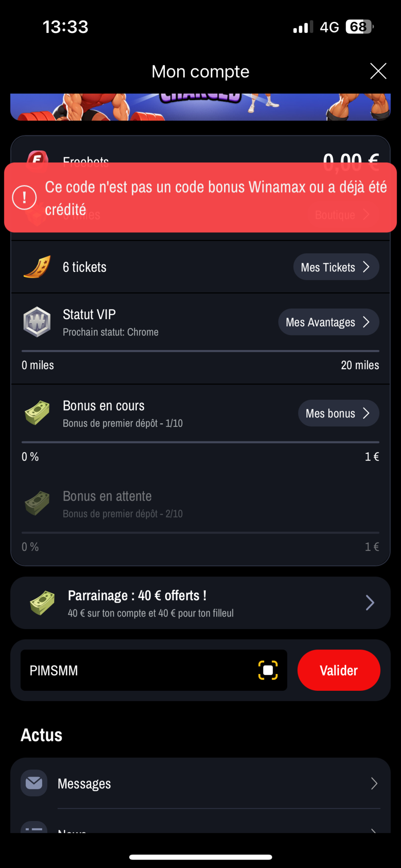Tap the VIP status shield badge icon
The image size is (401, 868).
[x=37, y=322]
